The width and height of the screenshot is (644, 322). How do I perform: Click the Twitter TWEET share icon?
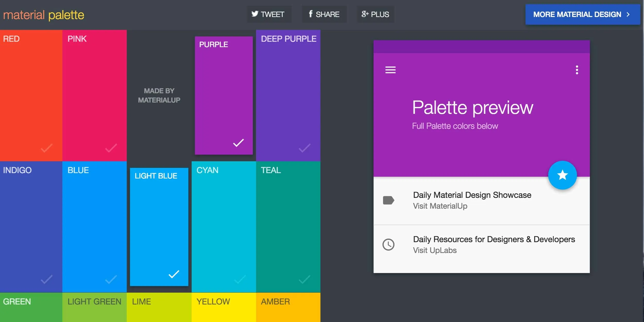pos(268,14)
